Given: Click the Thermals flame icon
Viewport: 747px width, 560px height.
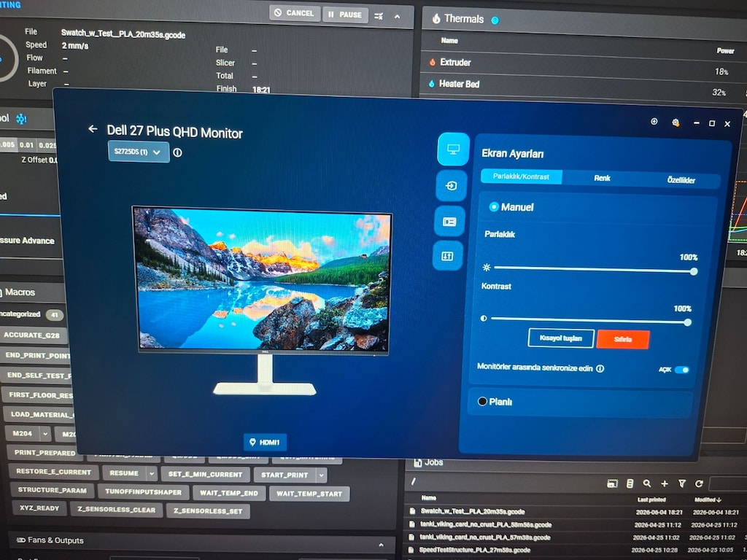Looking at the screenshot, I should pos(436,18).
